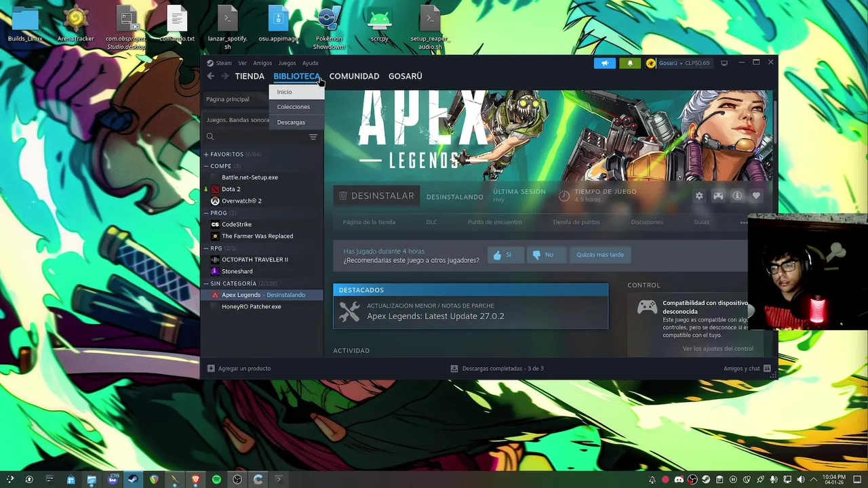Click the Sí recommend thumbs-up button
Image resolution: width=868 pixels, height=488 pixels.
[506, 255]
